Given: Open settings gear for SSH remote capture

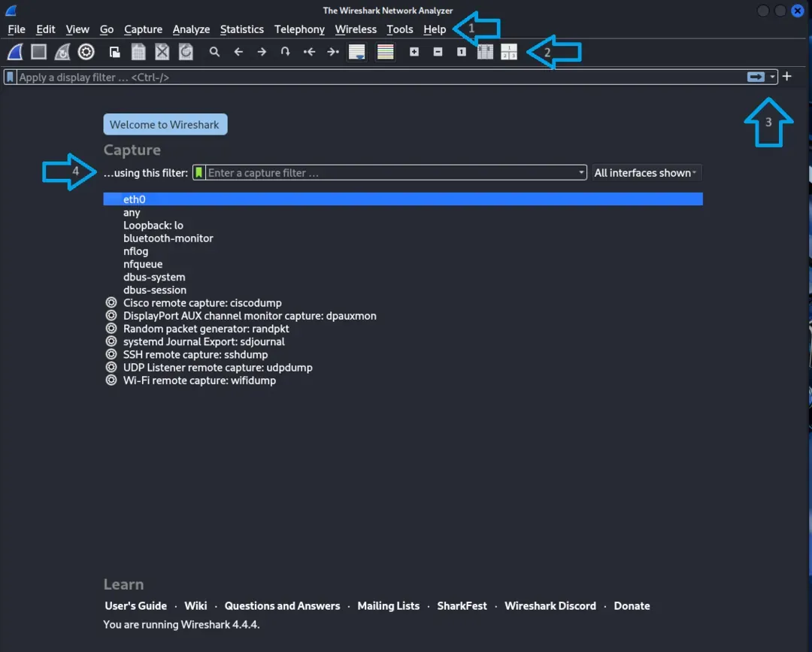Looking at the screenshot, I should coord(111,354).
